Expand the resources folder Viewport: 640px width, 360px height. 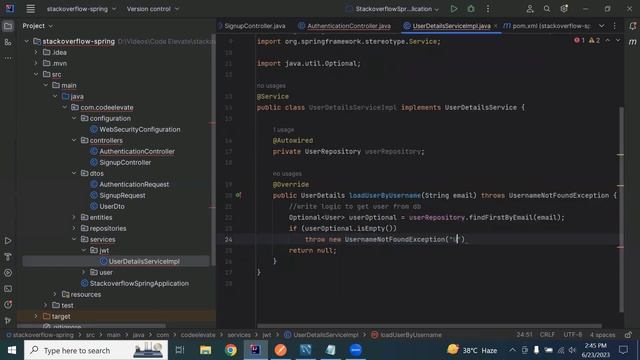55,294
